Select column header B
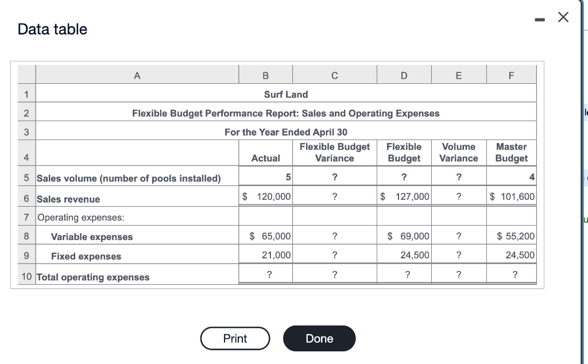The height and width of the screenshot is (364, 588). click(x=265, y=74)
